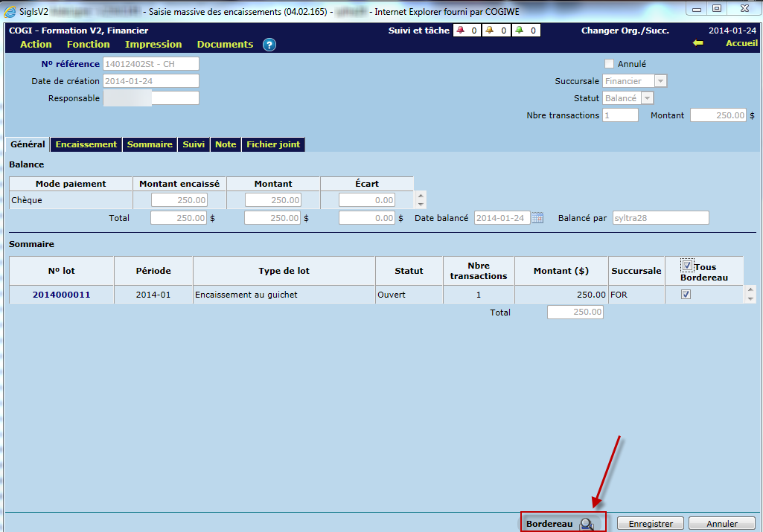Click the Internet Explorer icon in title bar
The image size is (763, 532).
[x=10, y=10]
